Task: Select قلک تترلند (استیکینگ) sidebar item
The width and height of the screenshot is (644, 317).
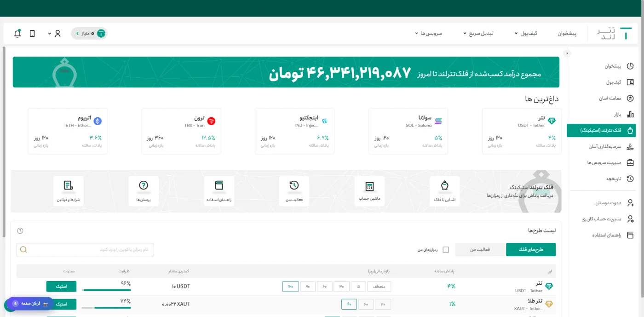Action: coord(602,130)
